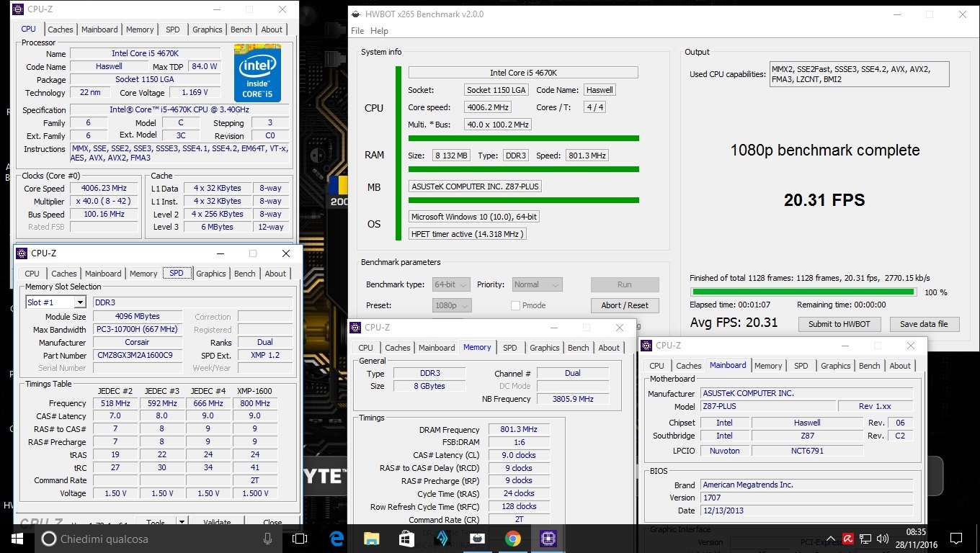Click the benchmark progress bar at 100 %
Image resolution: width=980 pixels, height=553 pixels.
pos(803,292)
